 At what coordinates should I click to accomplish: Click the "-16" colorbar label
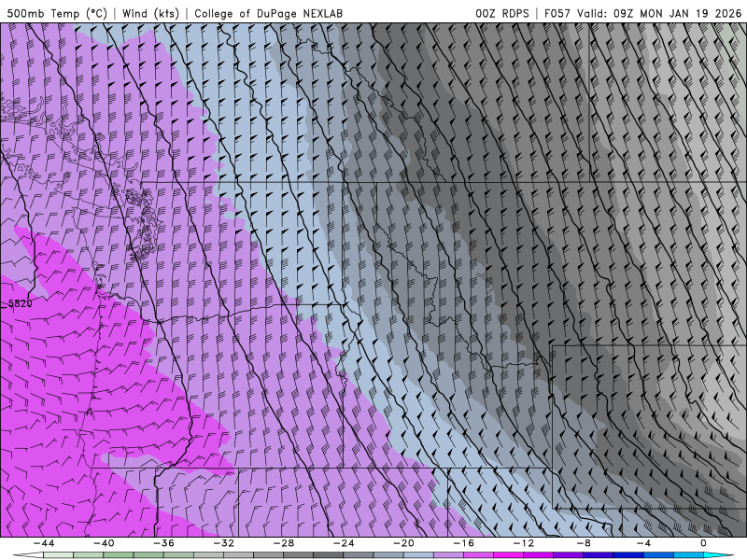[463, 543]
